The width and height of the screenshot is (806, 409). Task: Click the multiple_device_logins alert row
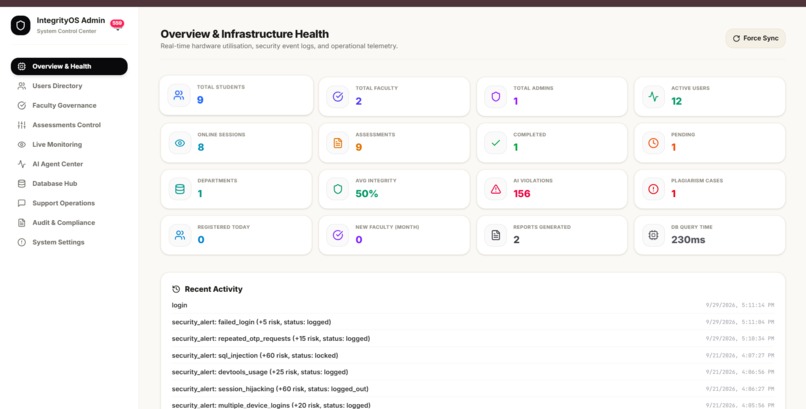tap(473, 405)
